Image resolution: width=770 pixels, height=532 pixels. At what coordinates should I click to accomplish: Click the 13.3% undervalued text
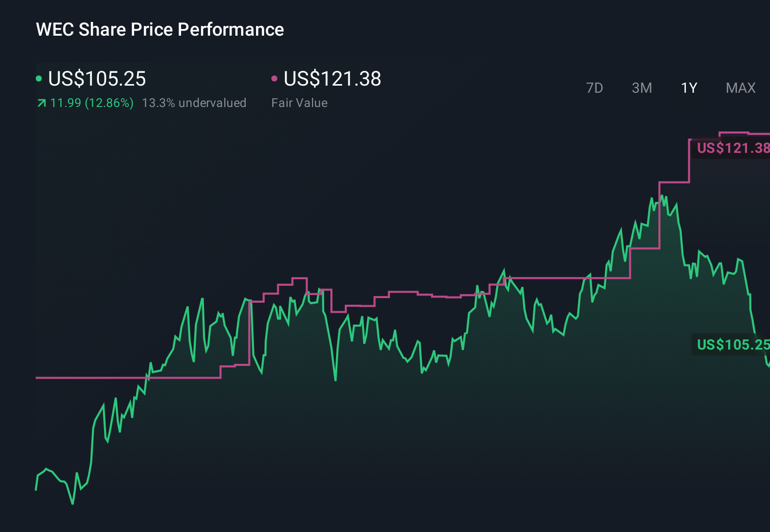(195, 103)
